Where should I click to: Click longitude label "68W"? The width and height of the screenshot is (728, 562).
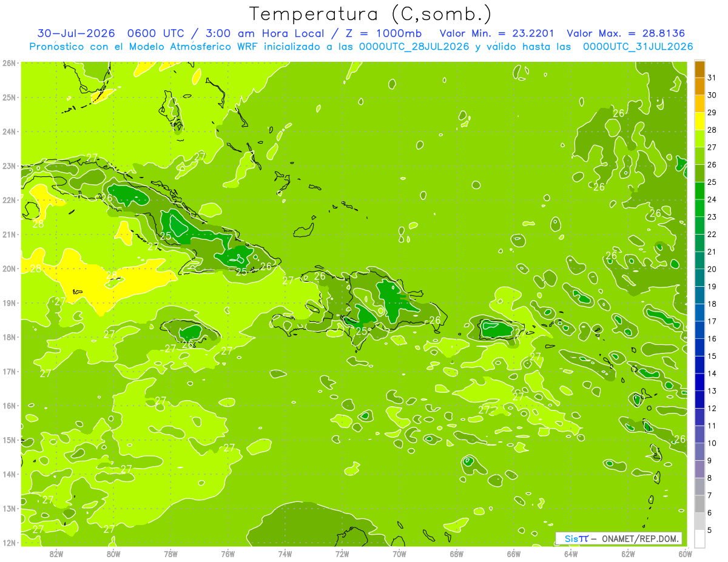coord(457,554)
